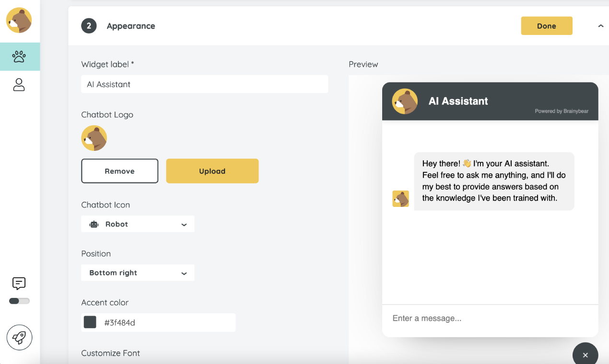Open the Position Bottom right dropdown
609x364 pixels.
(x=138, y=273)
